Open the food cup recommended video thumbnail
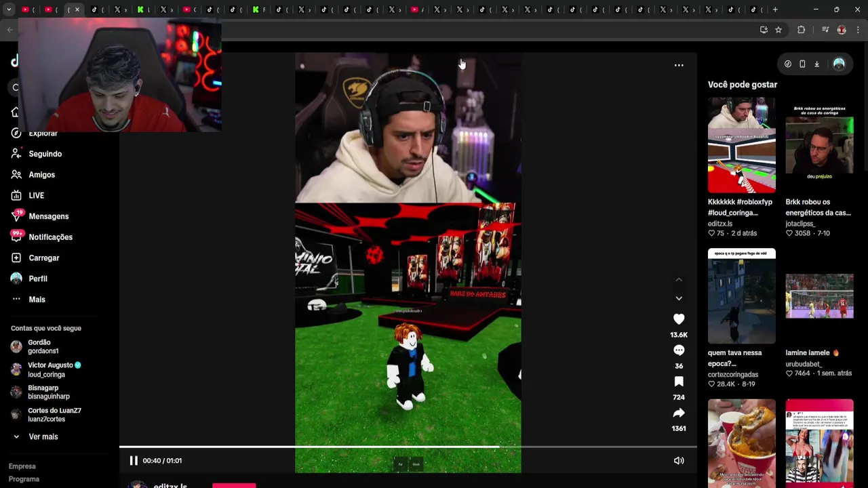The height and width of the screenshot is (488, 868). [x=742, y=443]
